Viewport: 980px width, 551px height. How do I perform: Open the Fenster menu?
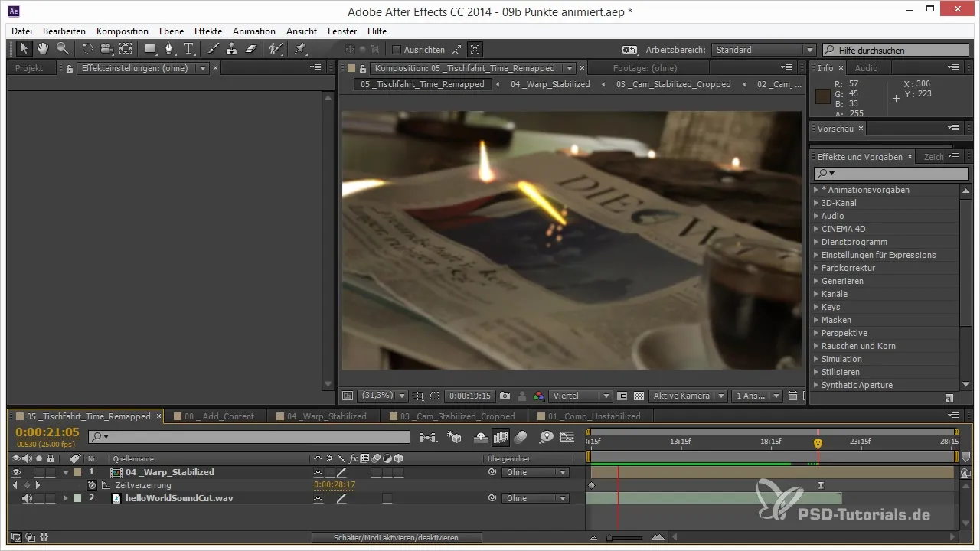pos(342,31)
